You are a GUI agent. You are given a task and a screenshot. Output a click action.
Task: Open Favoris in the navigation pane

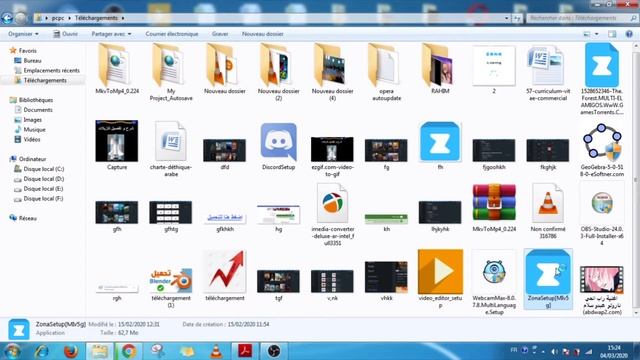pyautogui.click(x=28, y=51)
